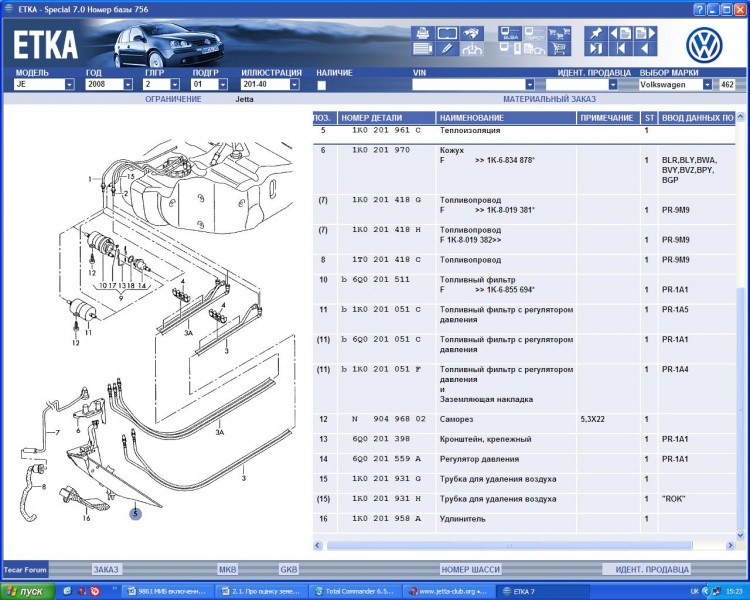Viewport: 750px width, 600px height.
Task: Click НОМЕР ДЕТАЛИ column header
Action: click(x=386, y=118)
